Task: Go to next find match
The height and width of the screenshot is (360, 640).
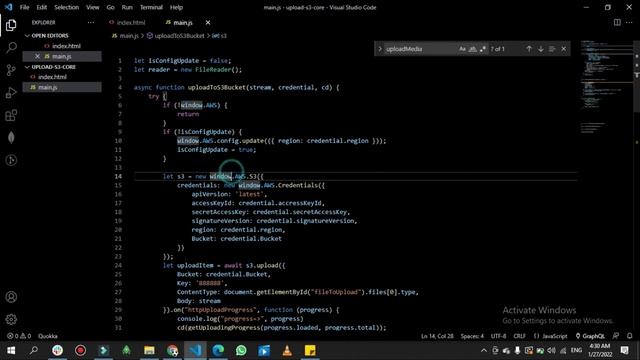Action: [x=540, y=49]
